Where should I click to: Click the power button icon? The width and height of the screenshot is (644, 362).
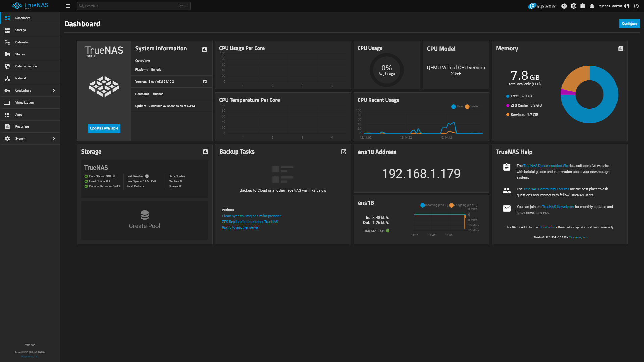click(636, 6)
